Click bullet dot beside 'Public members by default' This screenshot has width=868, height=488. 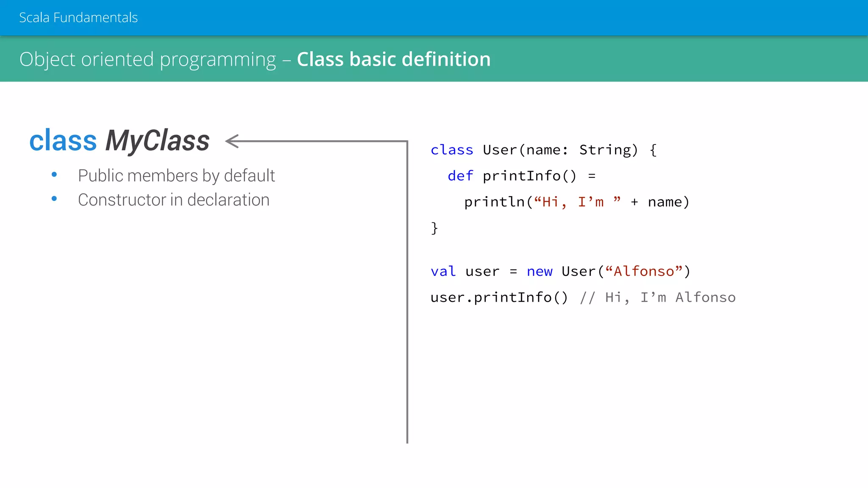pos(54,175)
